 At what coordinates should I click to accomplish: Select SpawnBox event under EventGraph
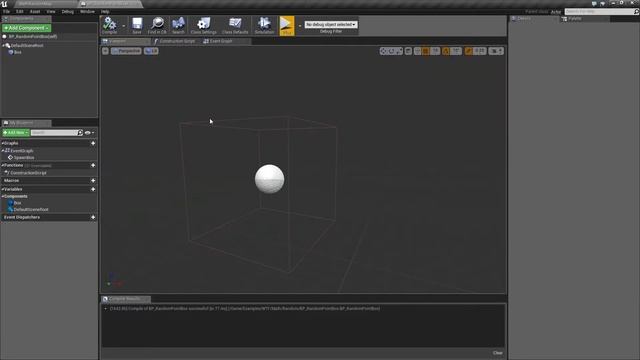[24, 158]
